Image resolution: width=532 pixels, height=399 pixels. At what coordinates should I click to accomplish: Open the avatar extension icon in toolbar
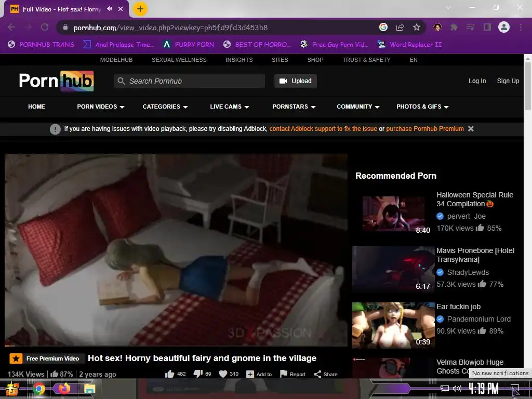click(437, 27)
